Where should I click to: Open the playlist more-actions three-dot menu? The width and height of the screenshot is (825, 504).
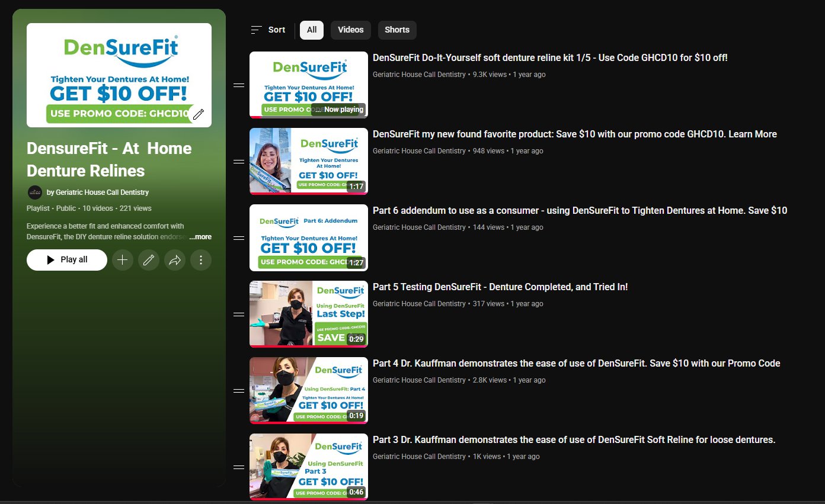pos(201,260)
